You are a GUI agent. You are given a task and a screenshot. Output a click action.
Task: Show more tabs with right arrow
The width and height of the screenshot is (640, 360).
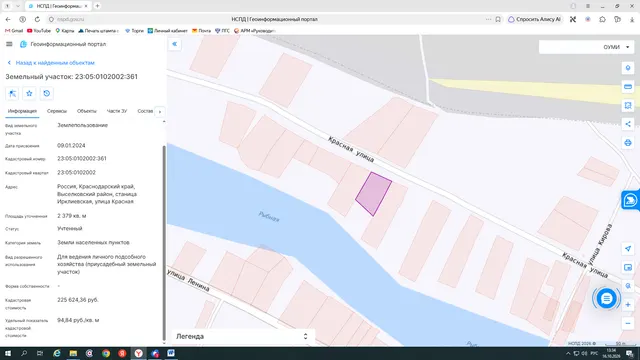click(x=160, y=111)
